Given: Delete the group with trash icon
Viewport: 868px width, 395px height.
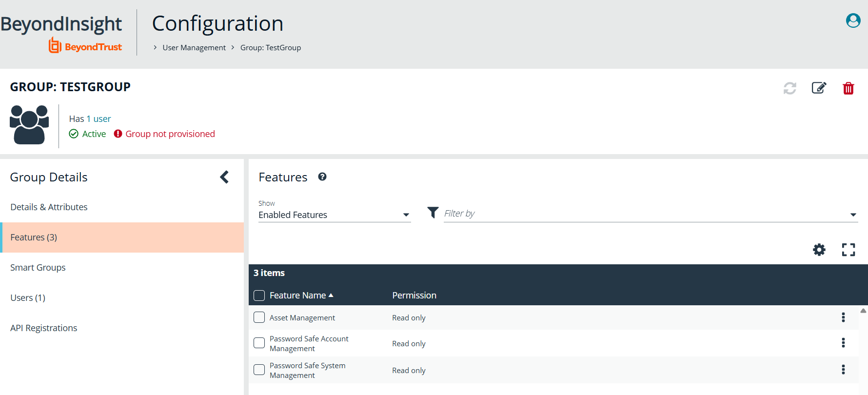Looking at the screenshot, I should 848,88.
